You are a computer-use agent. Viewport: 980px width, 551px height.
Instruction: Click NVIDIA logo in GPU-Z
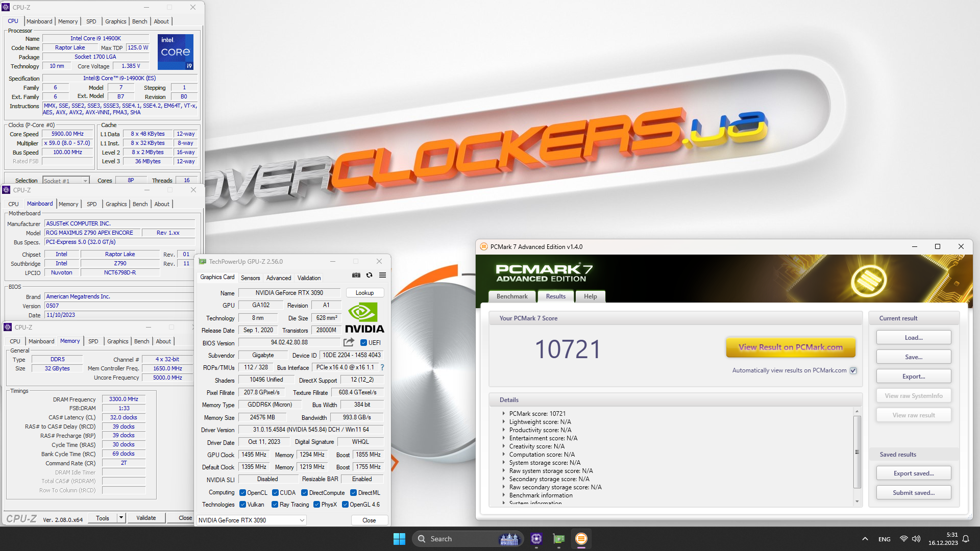(x=364, y=317)
